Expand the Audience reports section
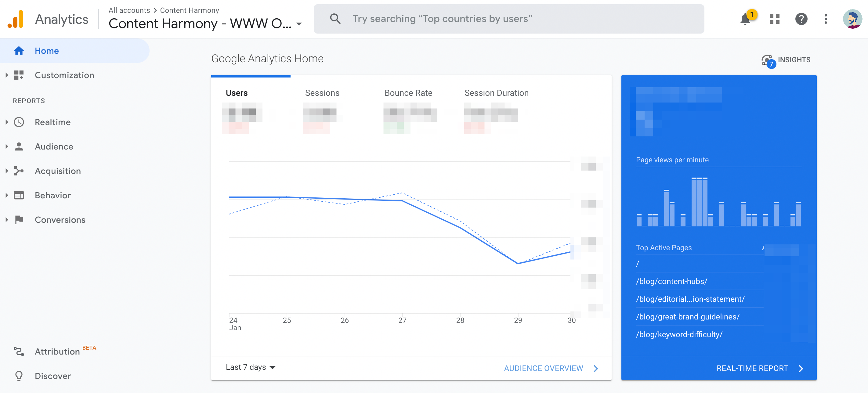Viewport: 868px width, 393px height. coord(54,146)
